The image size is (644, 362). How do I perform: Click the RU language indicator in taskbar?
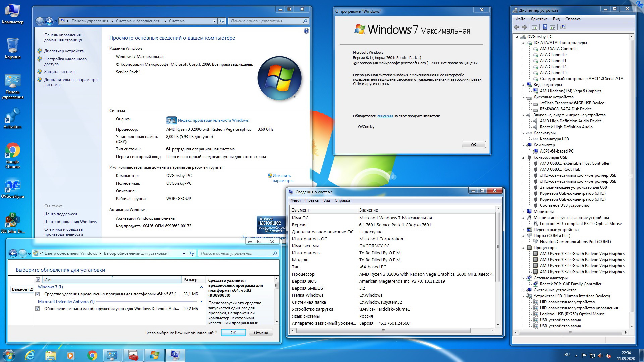tap(567, 355)
